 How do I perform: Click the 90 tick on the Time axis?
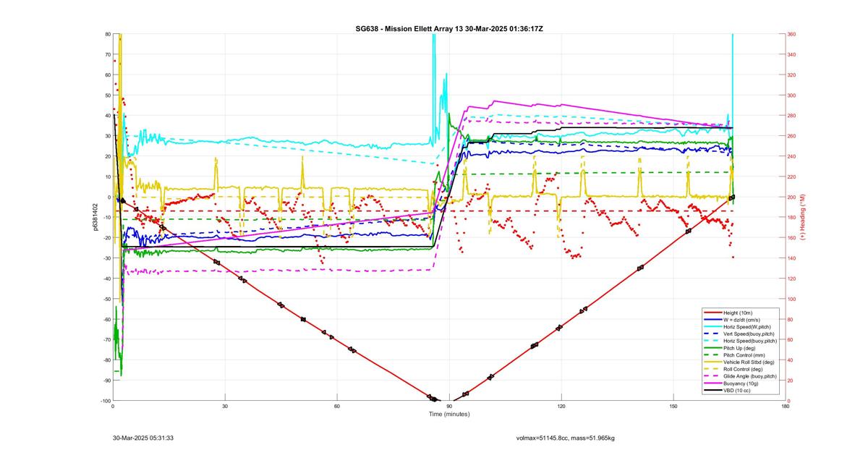pos(449,407)
